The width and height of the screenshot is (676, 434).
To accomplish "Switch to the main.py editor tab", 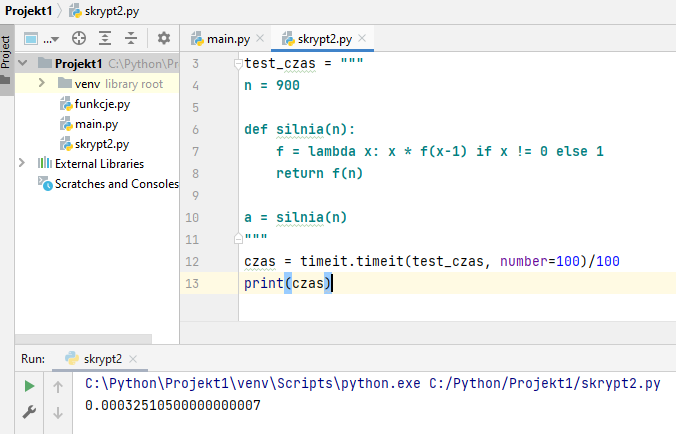I will pyautogui.click(x=227, y=39).
